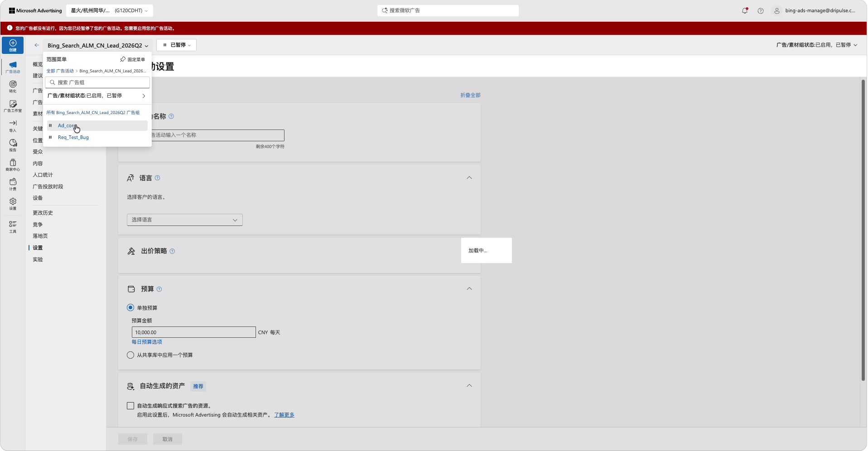This screenshot has width=868, height=451.
Task: Open the 商家中心 merchant center icon
Action: pyautogui.click(x=13, y=165)
